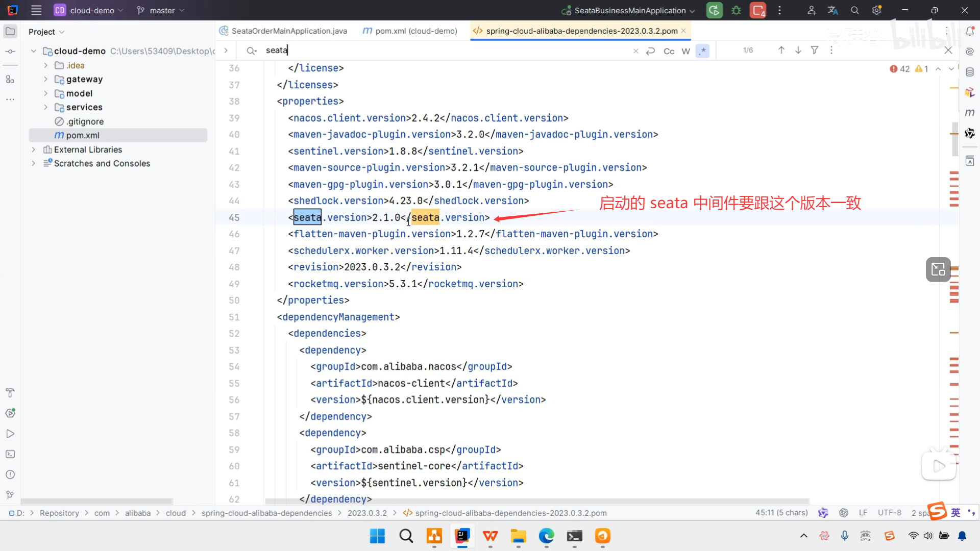Click the filter search results icon
This screenshot has height=551, width=980.
coord(815,50)
